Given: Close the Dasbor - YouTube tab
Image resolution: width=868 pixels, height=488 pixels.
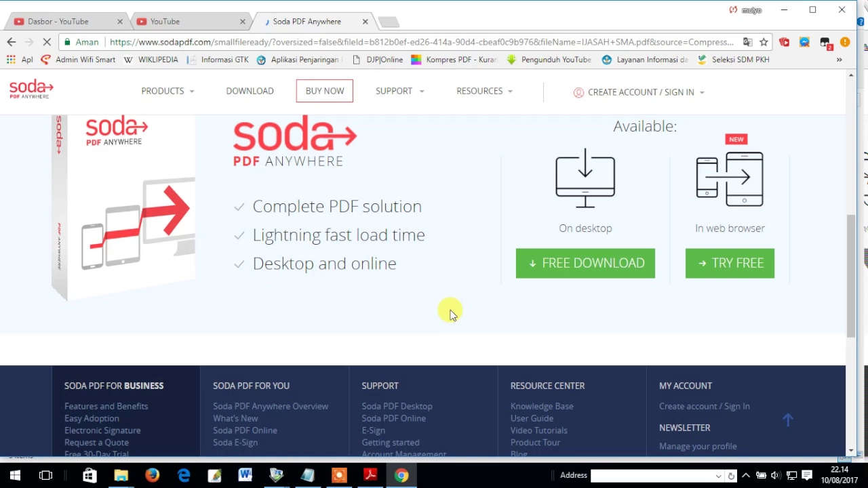Looking at the screenshot, I should [120, 22].
